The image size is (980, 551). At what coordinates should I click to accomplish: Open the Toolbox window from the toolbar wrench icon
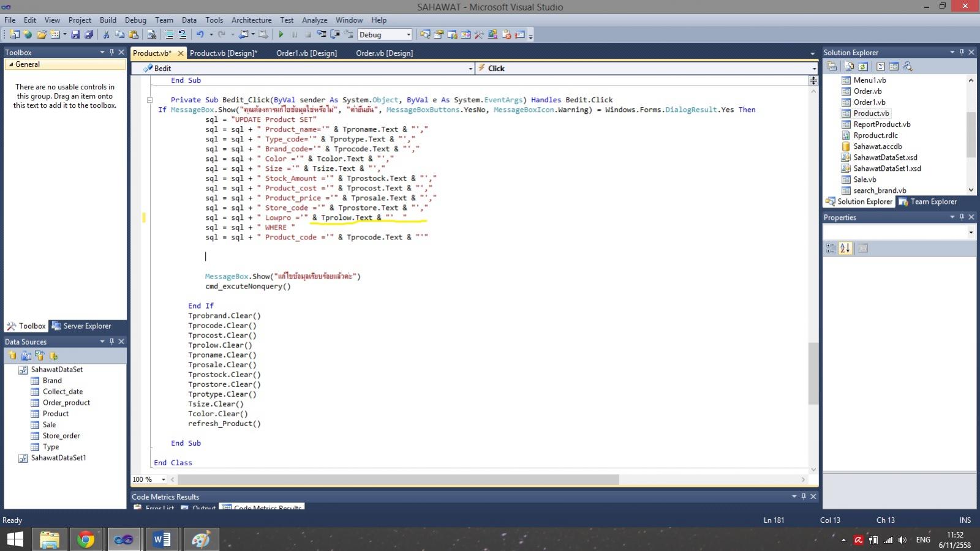(x=478, y=34)
